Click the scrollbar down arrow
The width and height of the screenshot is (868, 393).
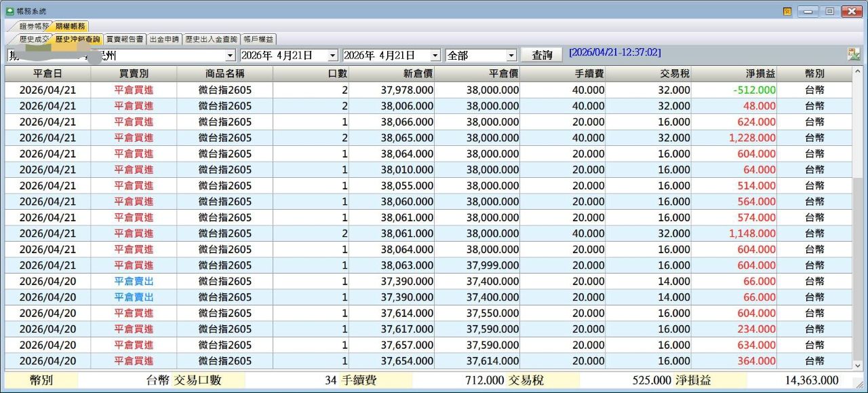[859, 365]
